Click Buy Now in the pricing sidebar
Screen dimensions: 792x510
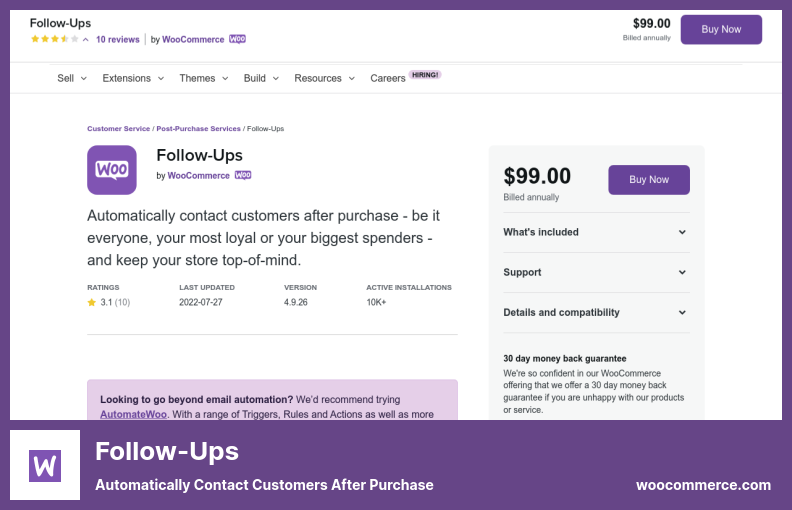pos(649,180)
